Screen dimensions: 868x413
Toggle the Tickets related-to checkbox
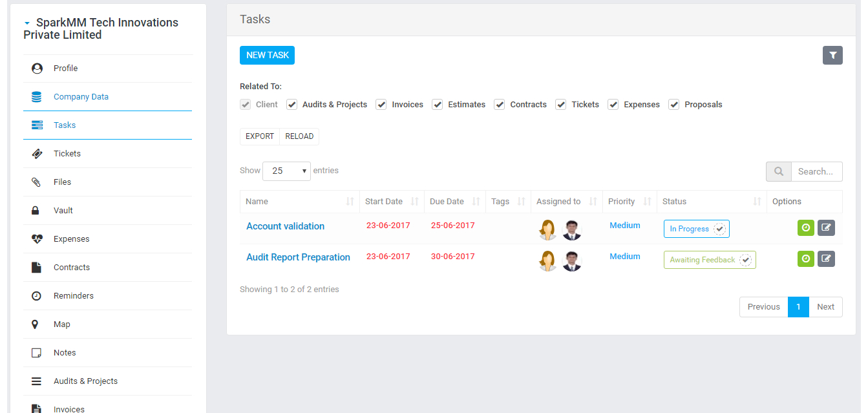click(x=561, y=105)
